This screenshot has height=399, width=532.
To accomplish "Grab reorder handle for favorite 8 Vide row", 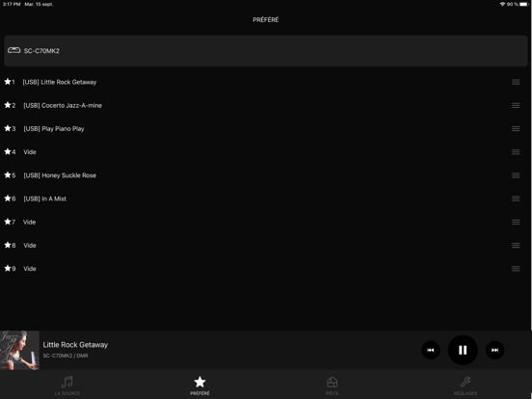I will pos(516,246).
